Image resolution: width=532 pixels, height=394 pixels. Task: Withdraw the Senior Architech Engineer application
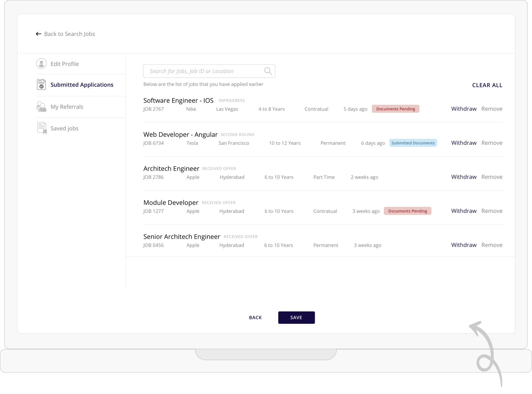[464, 245]
